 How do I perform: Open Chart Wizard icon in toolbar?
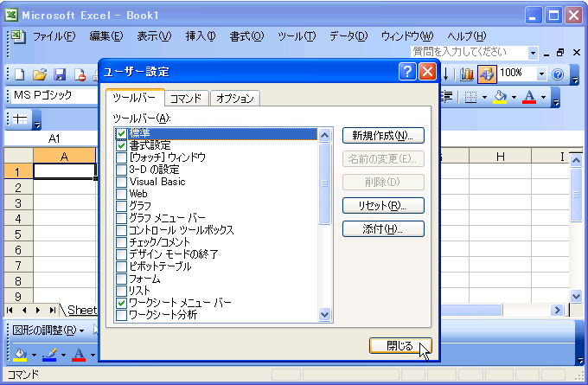click(467, 74)
